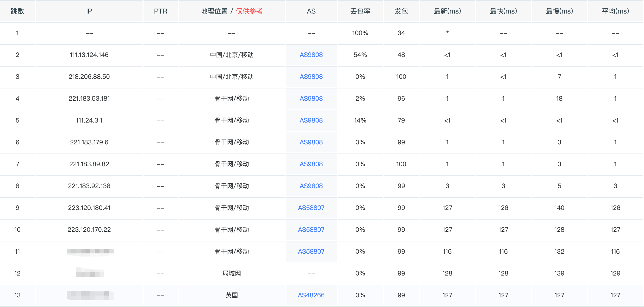Viewport: 644px width, 307px height.
Task: Click 100% packet loss cell in hop 1
Action: [360, 33]
